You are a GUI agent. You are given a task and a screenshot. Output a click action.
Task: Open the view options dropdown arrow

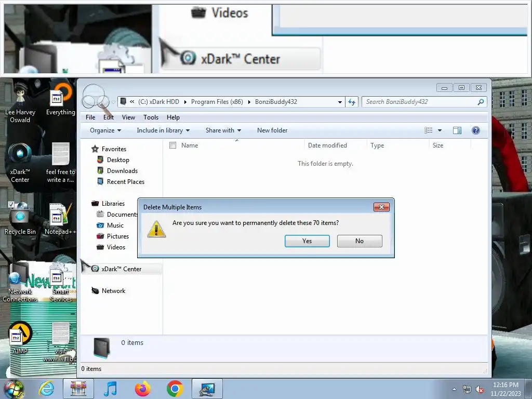click(440, 130)
